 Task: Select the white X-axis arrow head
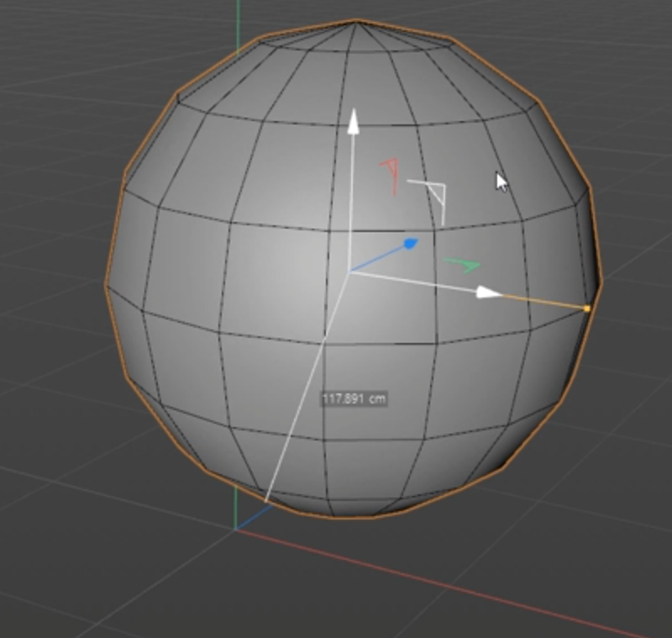[490, 293]
